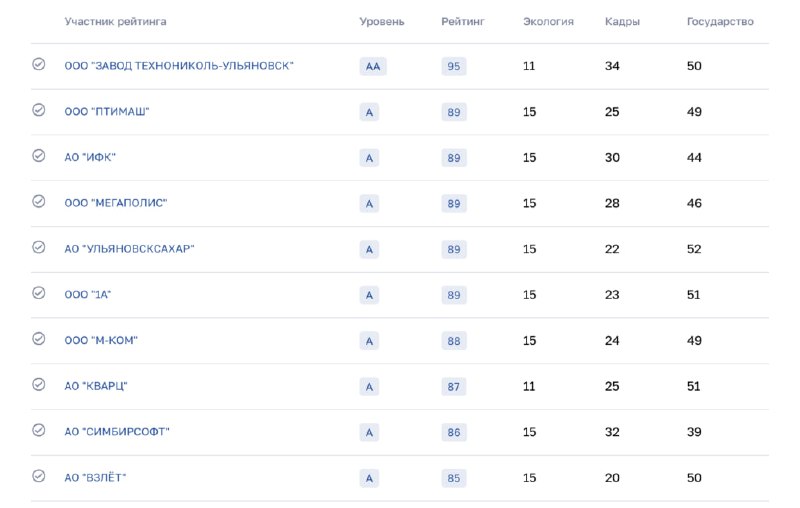Open the АО "СИМБИРСОФТ" company link
The image size is (800, 508).
pos(117,432)
